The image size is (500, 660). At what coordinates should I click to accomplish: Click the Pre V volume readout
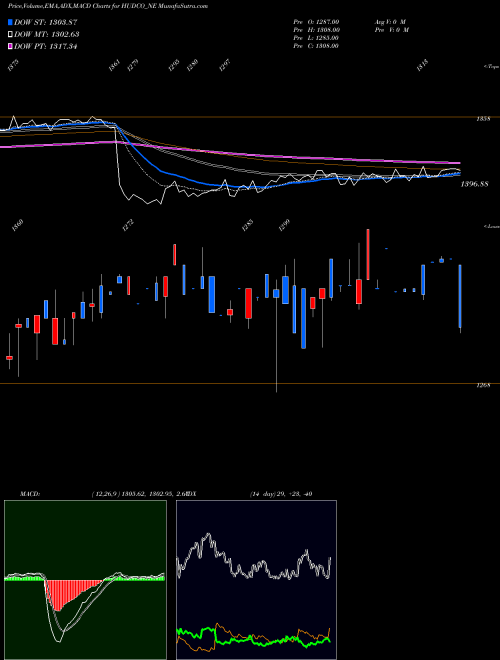pos(392,30)
